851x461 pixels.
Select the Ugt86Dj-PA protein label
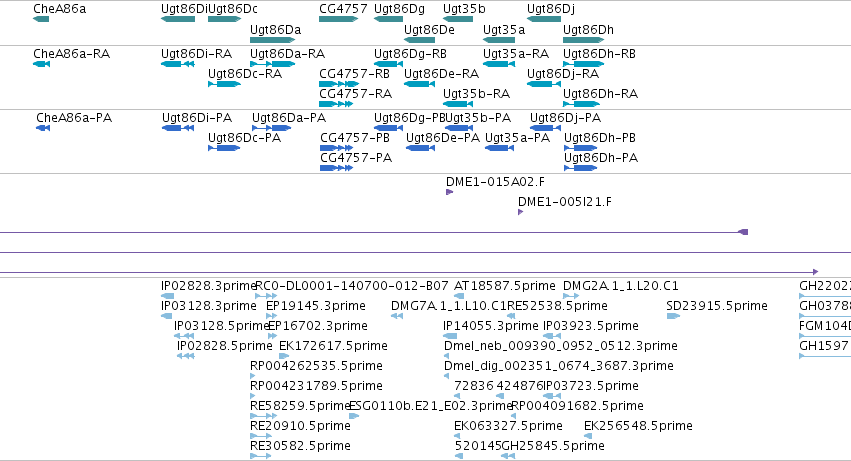[566, 118]
